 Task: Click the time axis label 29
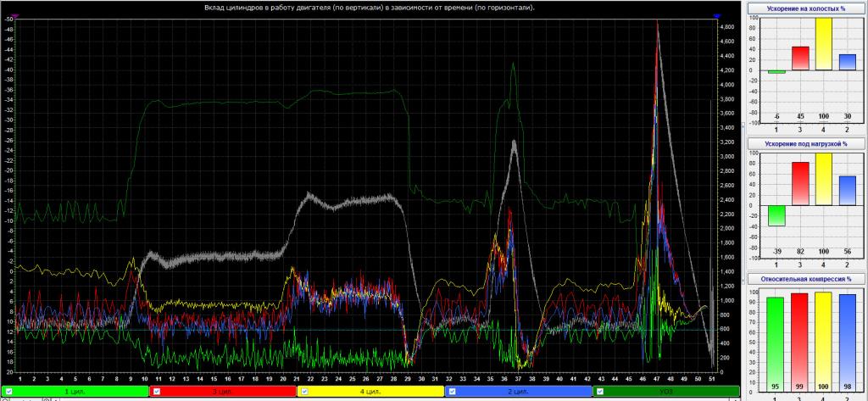408,380
